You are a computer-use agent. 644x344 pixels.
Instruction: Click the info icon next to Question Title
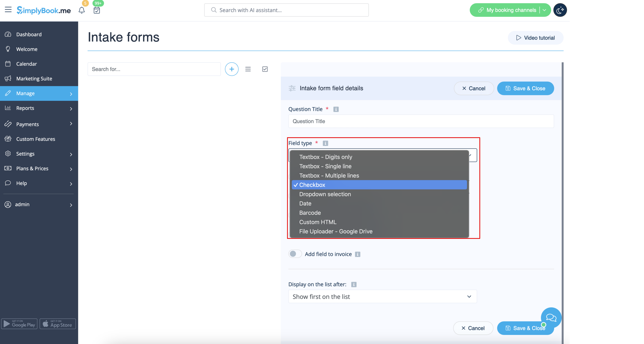[336, 109]
